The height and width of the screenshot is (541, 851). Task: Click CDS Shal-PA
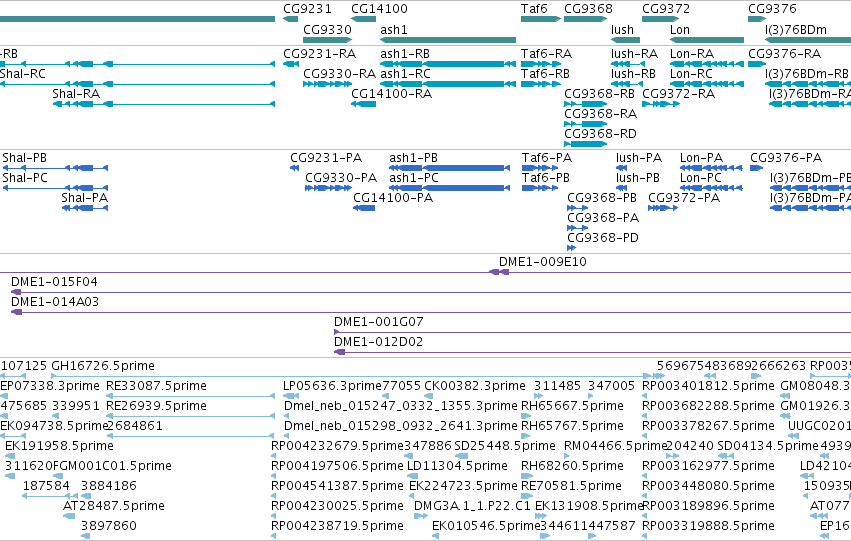[85, 208]
